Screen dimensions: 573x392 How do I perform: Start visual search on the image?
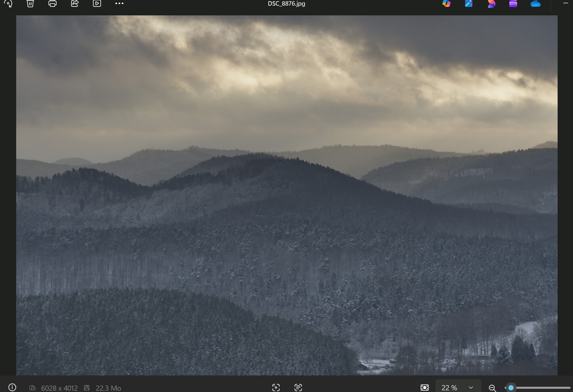click(x=276, y=388)
